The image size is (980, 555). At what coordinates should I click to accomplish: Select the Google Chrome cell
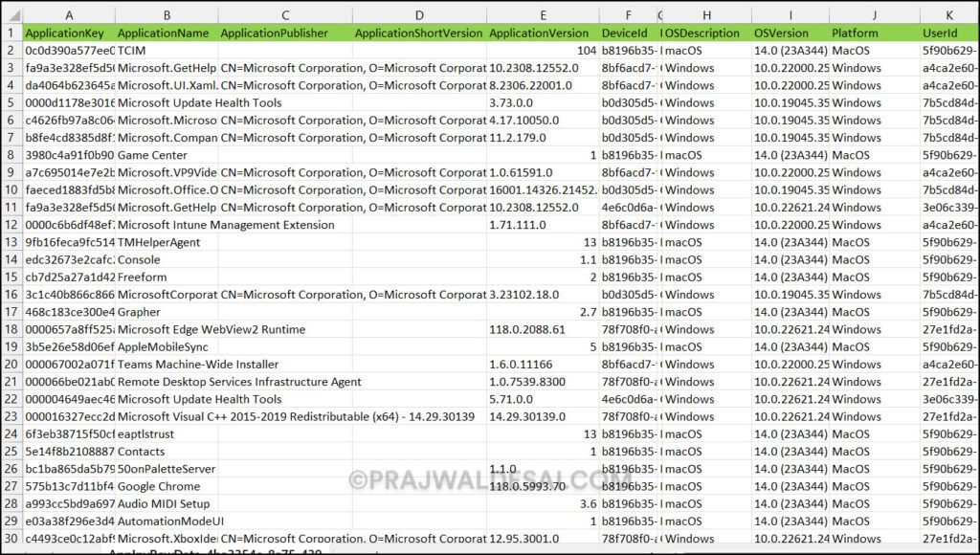167,486
